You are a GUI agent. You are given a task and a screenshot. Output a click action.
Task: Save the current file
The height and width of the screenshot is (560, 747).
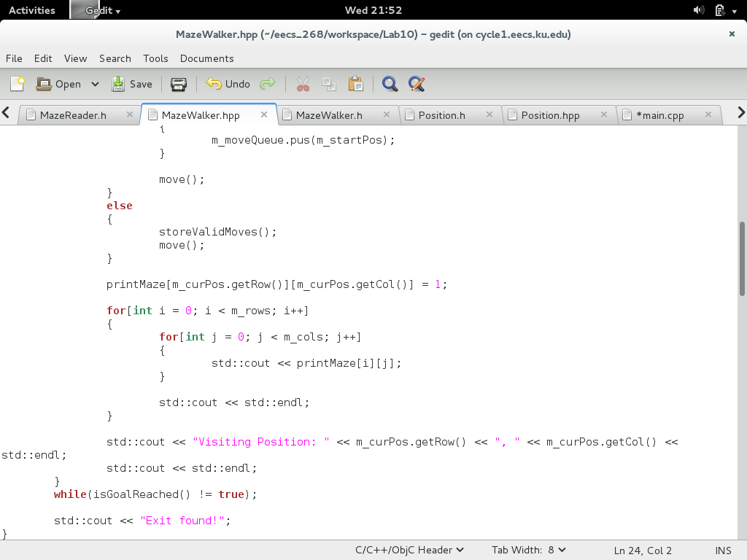(131, 84)
